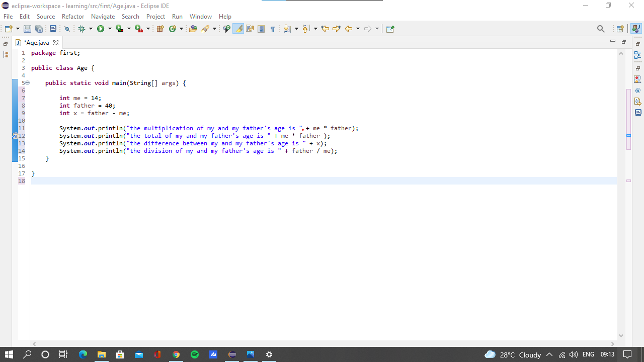The height and width of the screenshot is (362, 644).
Task: Expand the External Tools dropdown arrow
Action: coord(148,29)
